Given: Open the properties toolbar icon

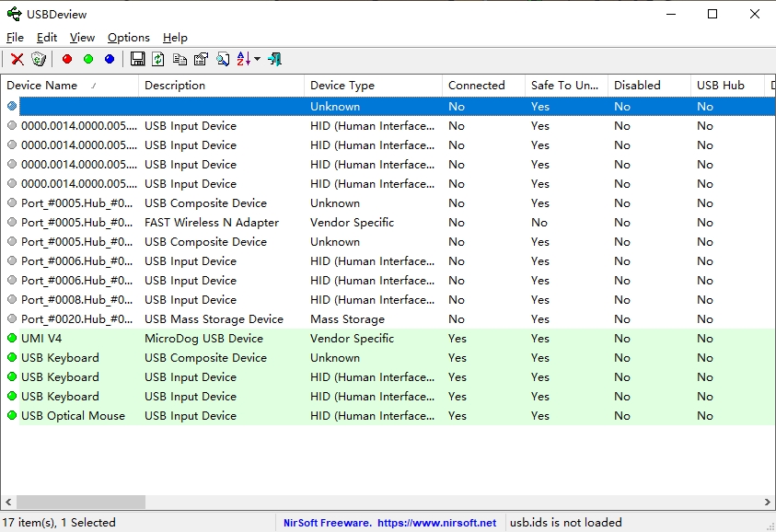Looking at the screenshot, I should tap(201, 59).
